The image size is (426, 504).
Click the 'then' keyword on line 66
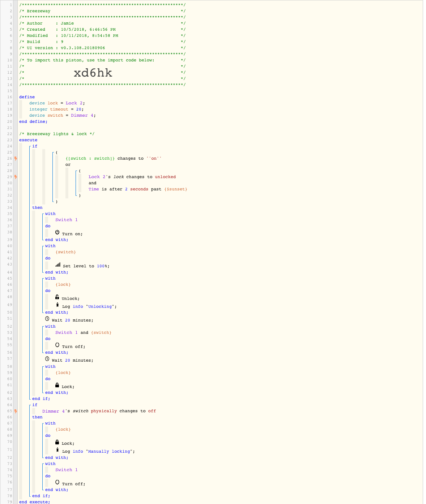(x=37, y=417)
